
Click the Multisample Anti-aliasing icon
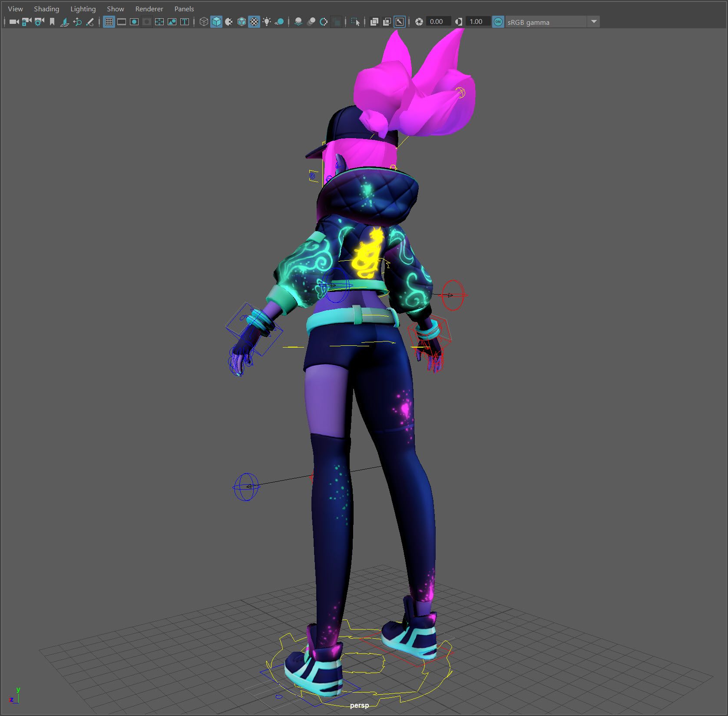[x=324, y=22]
